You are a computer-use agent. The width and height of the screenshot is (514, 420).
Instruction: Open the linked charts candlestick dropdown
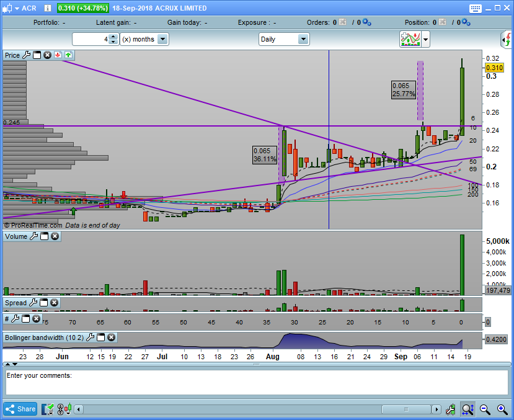point(64,409)
